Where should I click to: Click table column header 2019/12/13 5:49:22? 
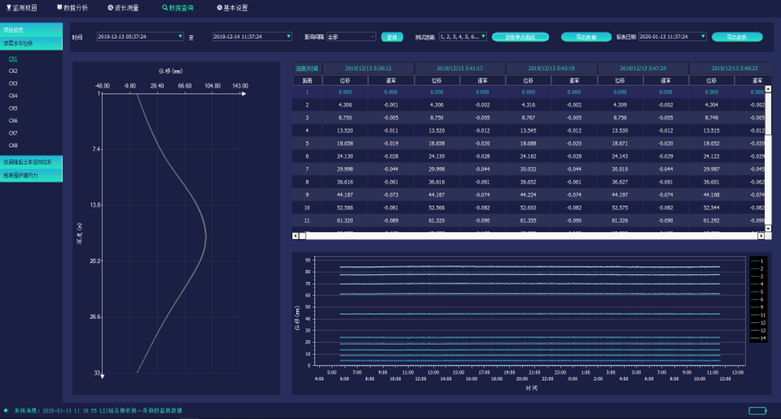pyautogui.click(x=731, y=68)
